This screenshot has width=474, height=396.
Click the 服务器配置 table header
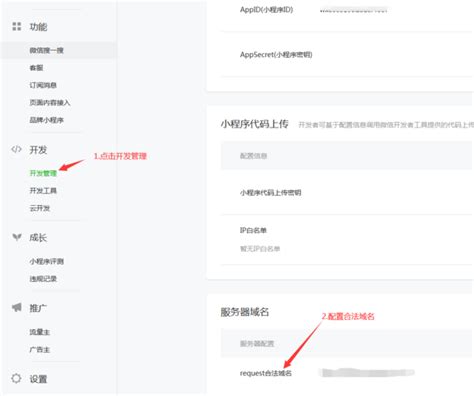257,344
